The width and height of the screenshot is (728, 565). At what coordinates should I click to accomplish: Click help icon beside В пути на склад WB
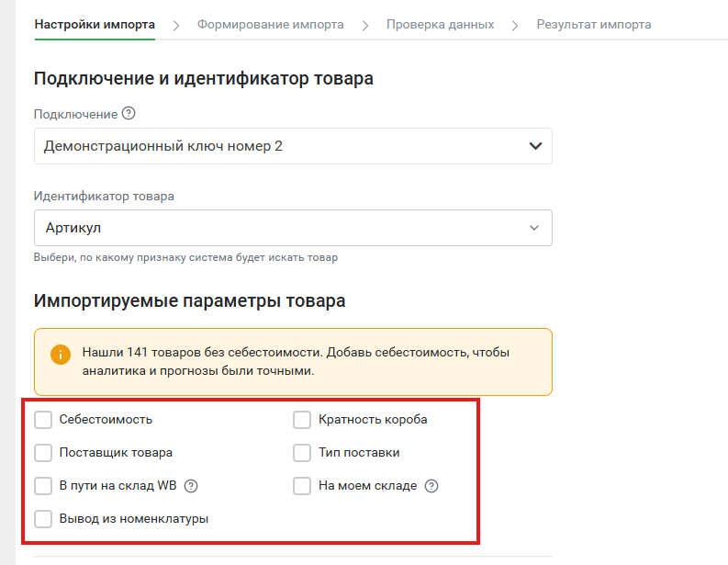tap(191, 486)
